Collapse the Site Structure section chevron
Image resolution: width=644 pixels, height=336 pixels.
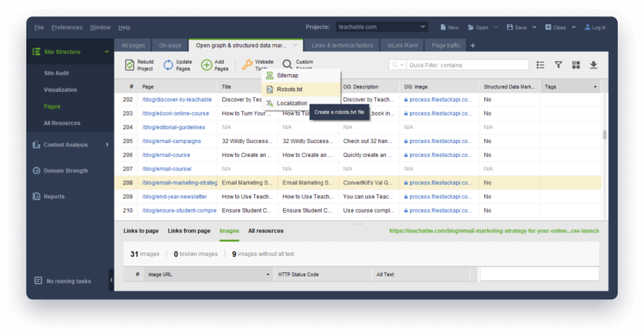[x=106, y=52]
